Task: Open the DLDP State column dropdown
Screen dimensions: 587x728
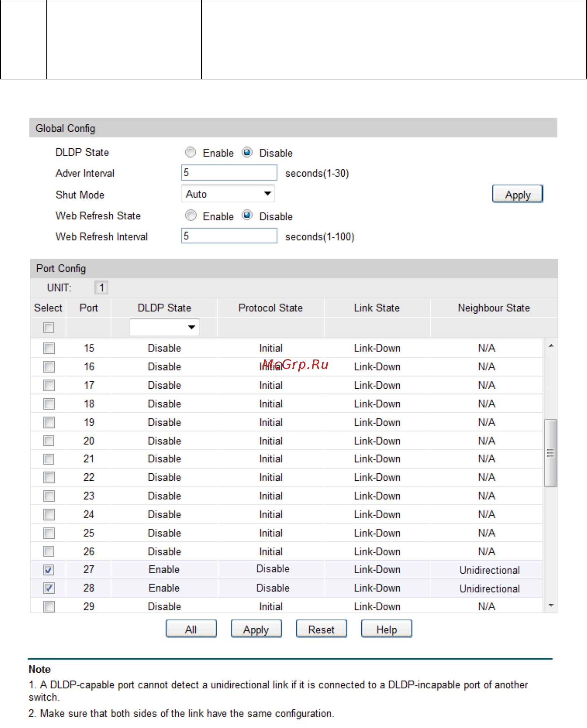Action: click(164, 327)
